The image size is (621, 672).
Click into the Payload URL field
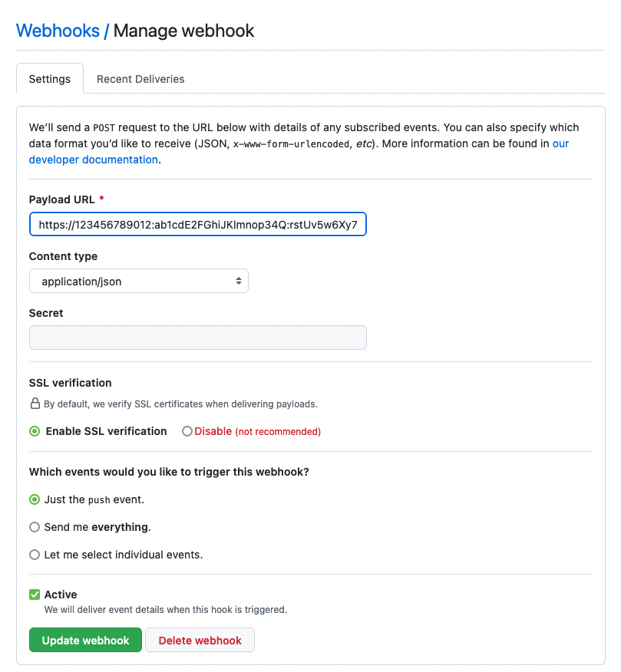click(198, 224)
